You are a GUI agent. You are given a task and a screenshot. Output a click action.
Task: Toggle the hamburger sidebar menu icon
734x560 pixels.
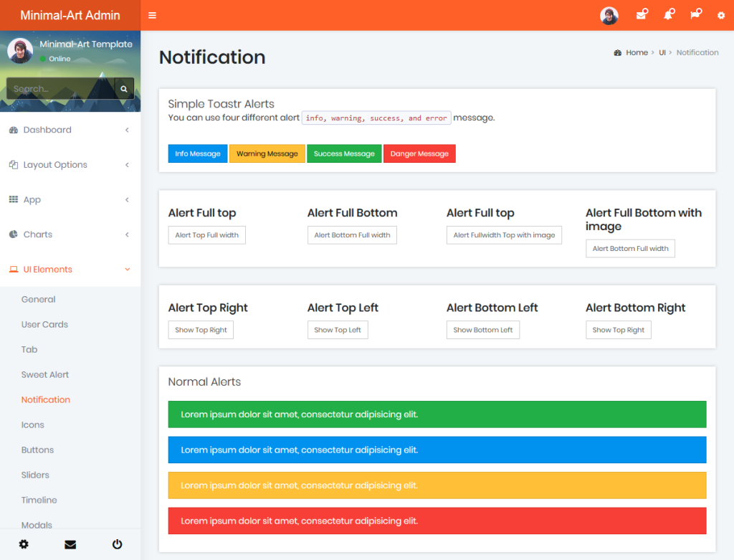tap(152, 16)
